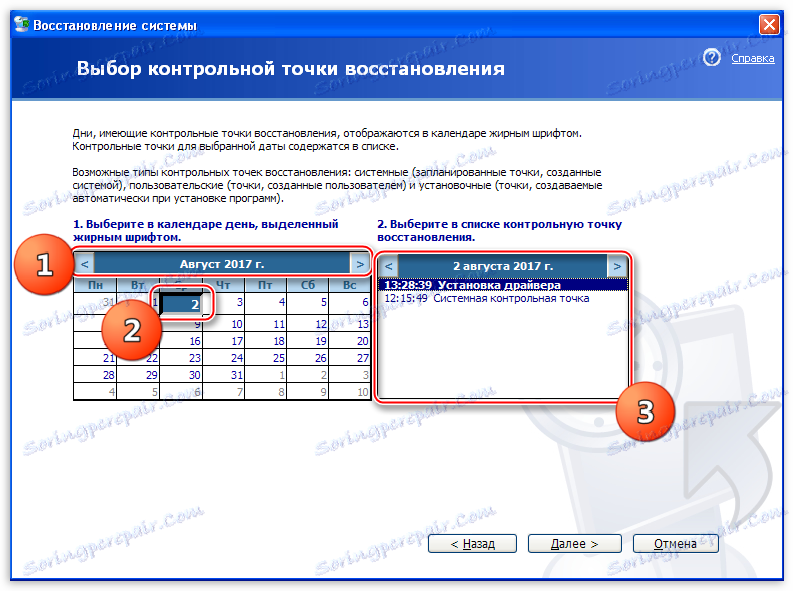Image resolution: width=794 pixels, height=591 pixels.
Task: Select August 25 in the calendar
Action: click(265, 358)
